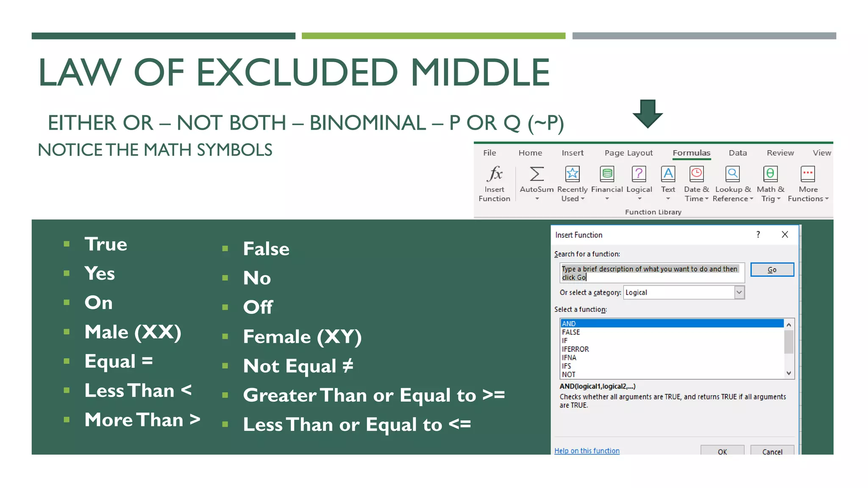
Task: Open the More Functions icon
Action: 808,174
